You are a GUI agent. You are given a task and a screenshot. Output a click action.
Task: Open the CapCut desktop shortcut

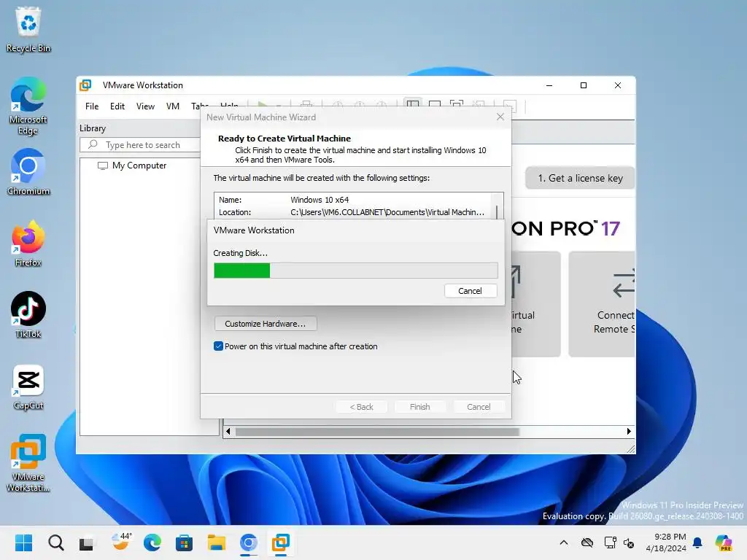[28, 386]
